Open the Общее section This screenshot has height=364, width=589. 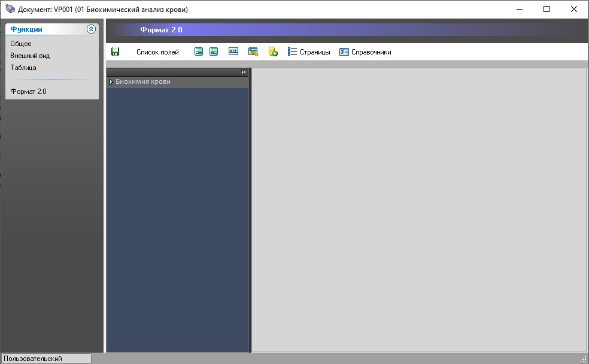coord(21,44)
